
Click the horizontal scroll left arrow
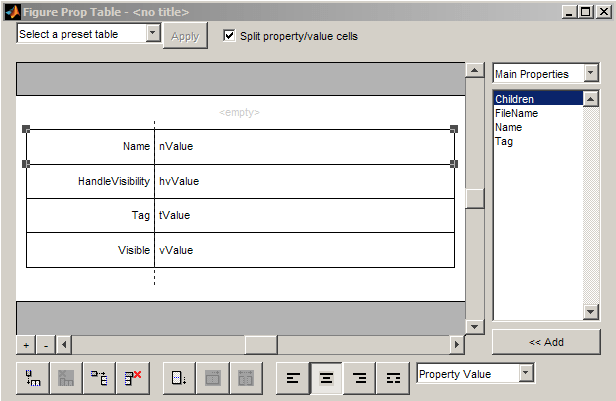64,345
